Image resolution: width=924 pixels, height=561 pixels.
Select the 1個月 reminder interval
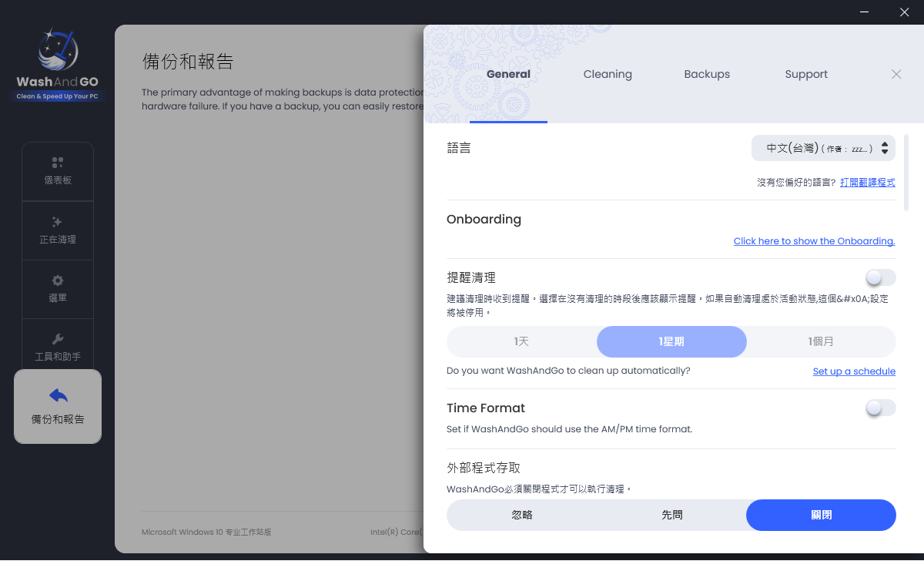tap(821, 341)
